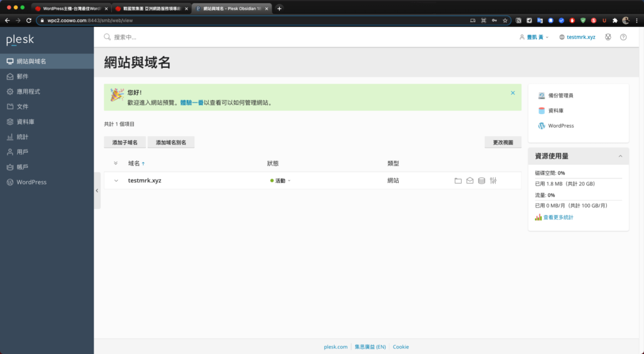Click the Notion extension icon

(x=518, y=21)
